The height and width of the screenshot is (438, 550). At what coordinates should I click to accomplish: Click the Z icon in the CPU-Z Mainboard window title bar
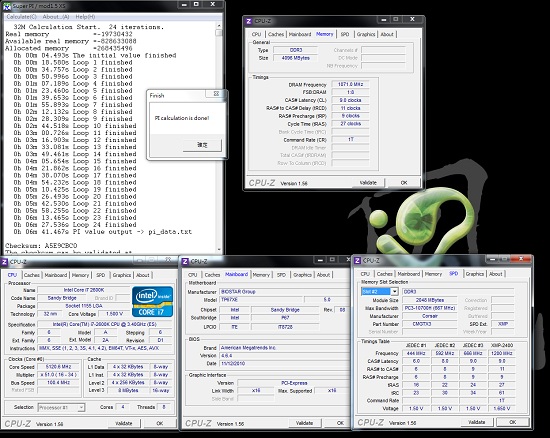(185, 262)
